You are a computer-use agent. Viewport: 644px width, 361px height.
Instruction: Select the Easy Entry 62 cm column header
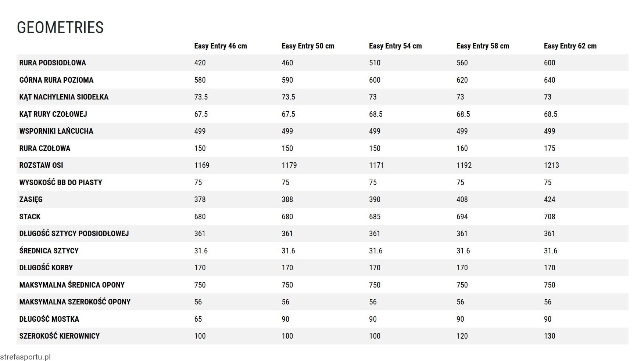tap(570, 46)
